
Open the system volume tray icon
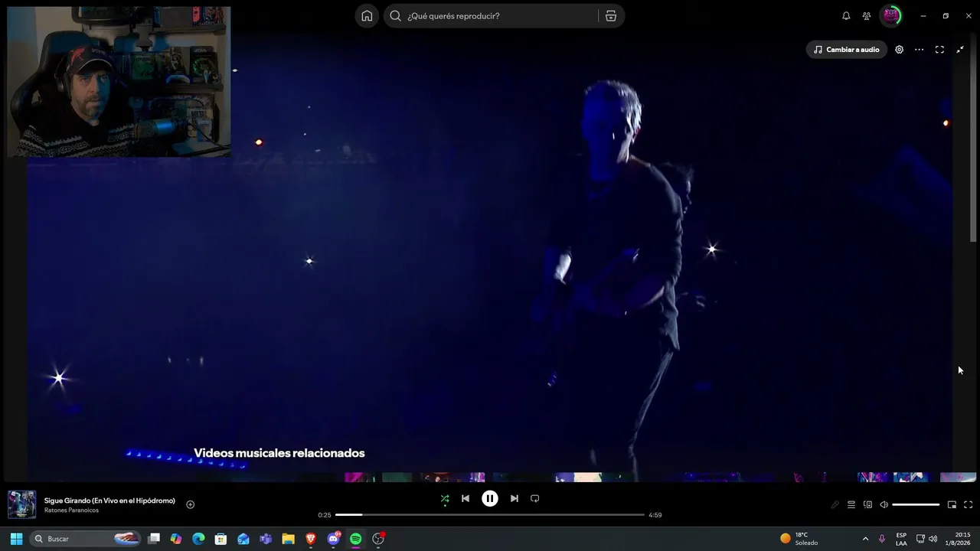[933, 539]
